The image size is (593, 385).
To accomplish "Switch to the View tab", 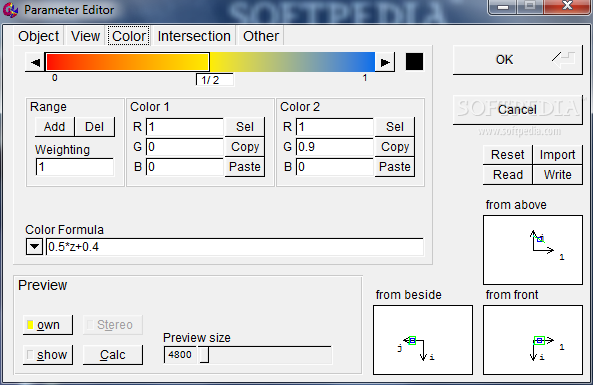I will coord(85,36).
